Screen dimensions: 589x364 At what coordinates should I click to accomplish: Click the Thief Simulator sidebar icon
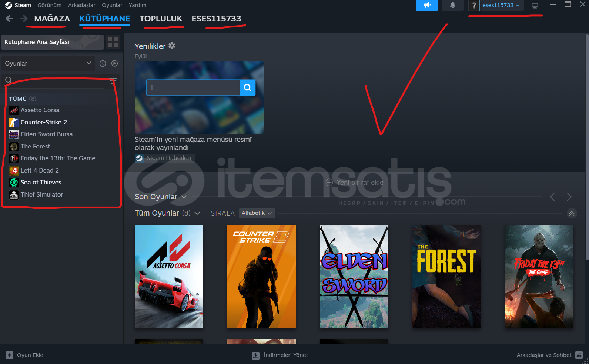click(x=14, y=195)
